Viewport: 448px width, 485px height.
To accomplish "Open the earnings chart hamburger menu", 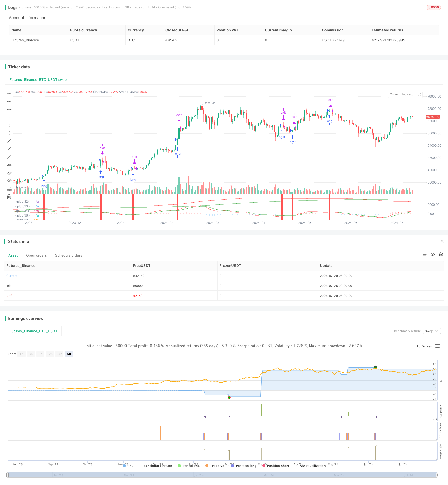I will [x=438, y=346].
